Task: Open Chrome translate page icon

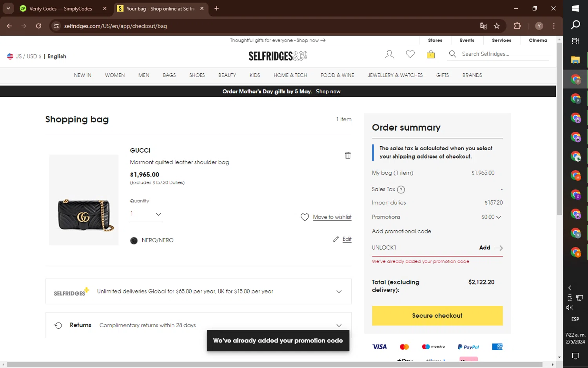Action: tap(483, 26)
